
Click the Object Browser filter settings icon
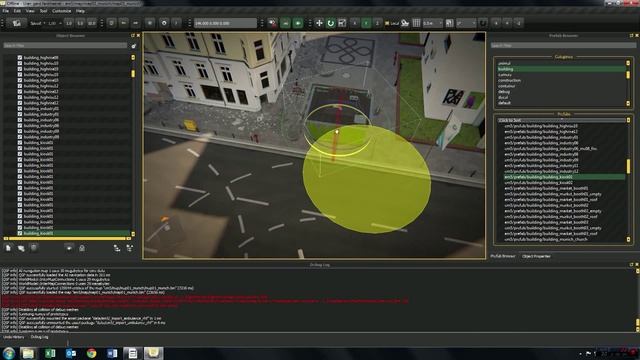[x=133, y=46]
